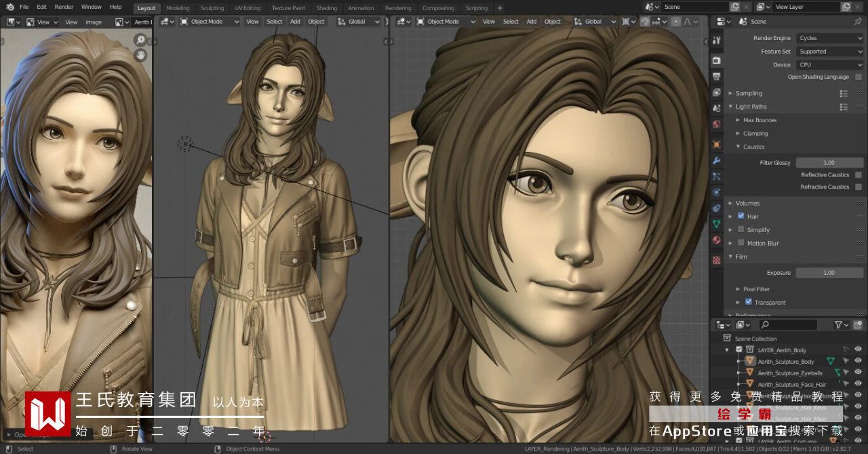
Task: Click the add view layer icon
Action: pyautogui.click(x=846, y=7)
